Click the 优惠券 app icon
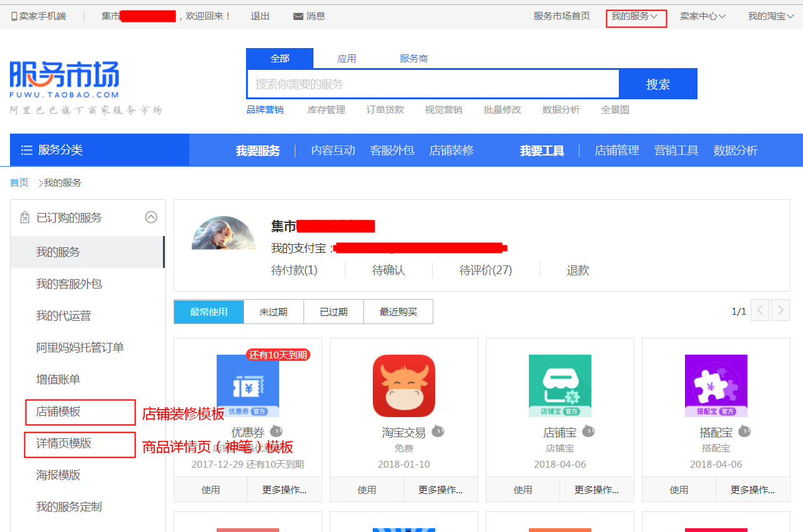 pyautogui.click(x=248, y=385)
